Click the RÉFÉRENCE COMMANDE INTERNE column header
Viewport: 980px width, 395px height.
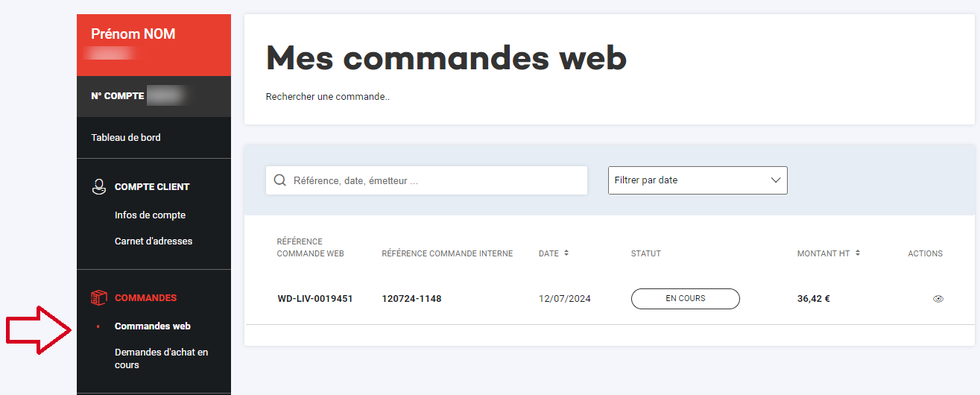click(x=447, y=253)
